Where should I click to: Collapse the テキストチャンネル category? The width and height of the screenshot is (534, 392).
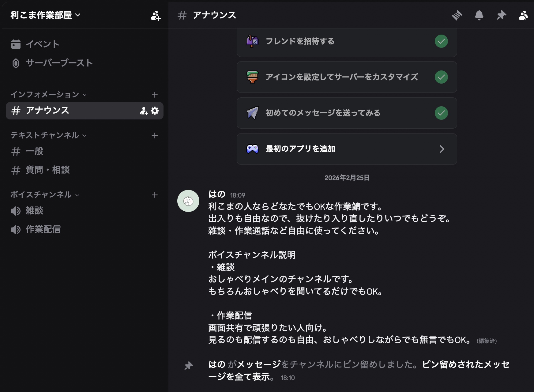point(48,135)
